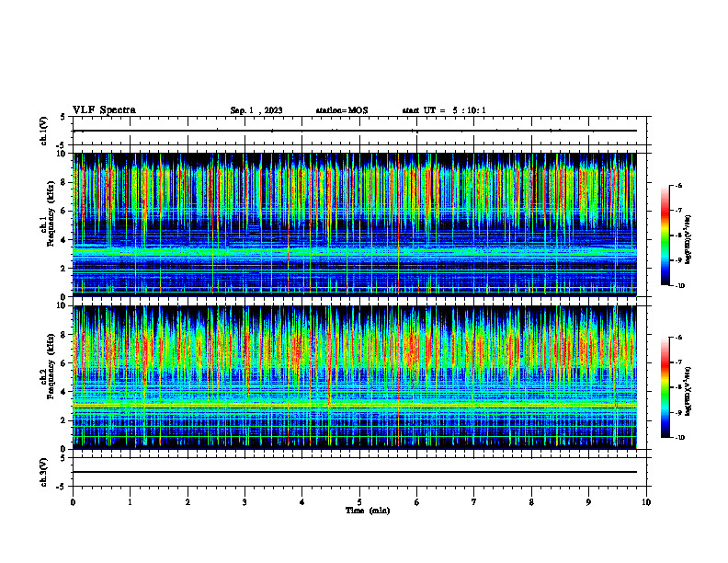Screen dimensions: 728x563
Task: Click the ch.2 spectrogram color scale bar
Action: point(665,387)
